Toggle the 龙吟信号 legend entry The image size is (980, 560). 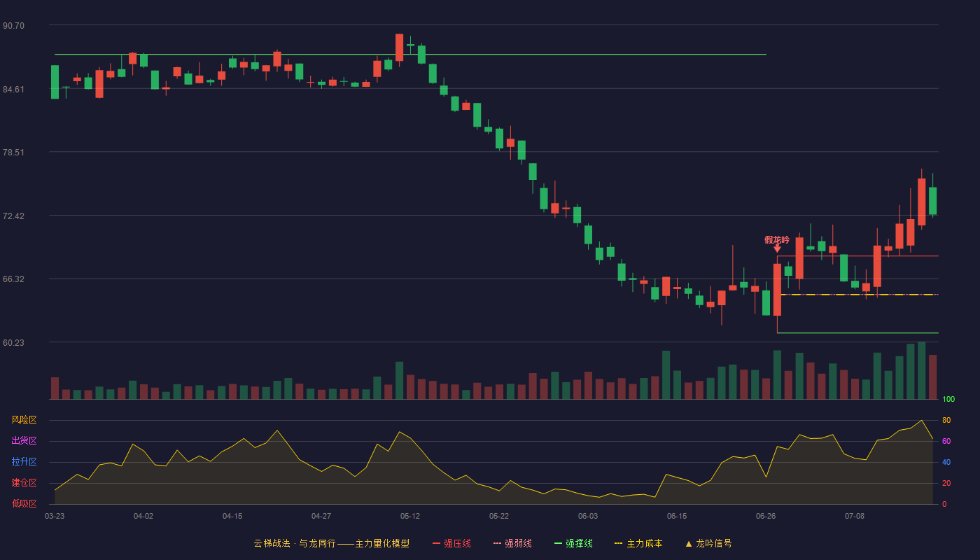click(708, 543)
